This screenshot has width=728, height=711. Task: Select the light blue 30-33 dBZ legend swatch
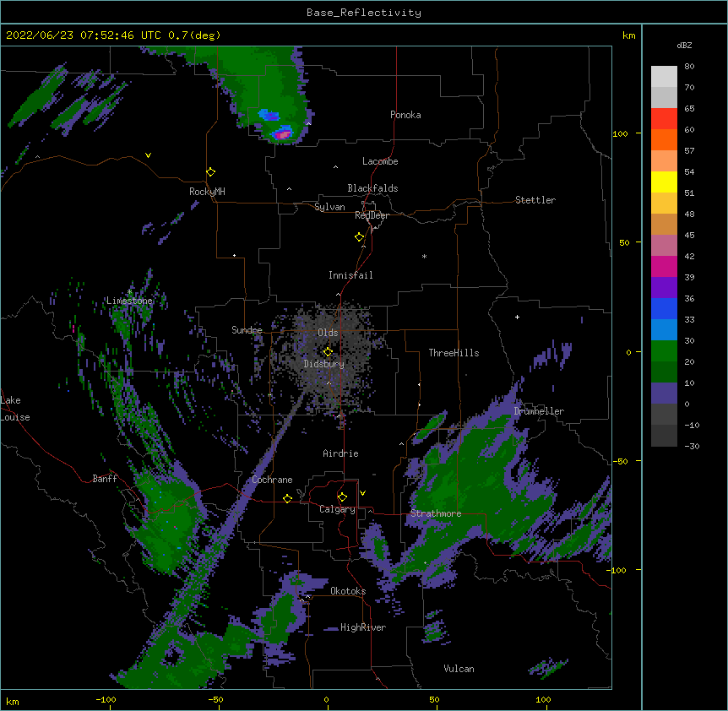(664, 330)
